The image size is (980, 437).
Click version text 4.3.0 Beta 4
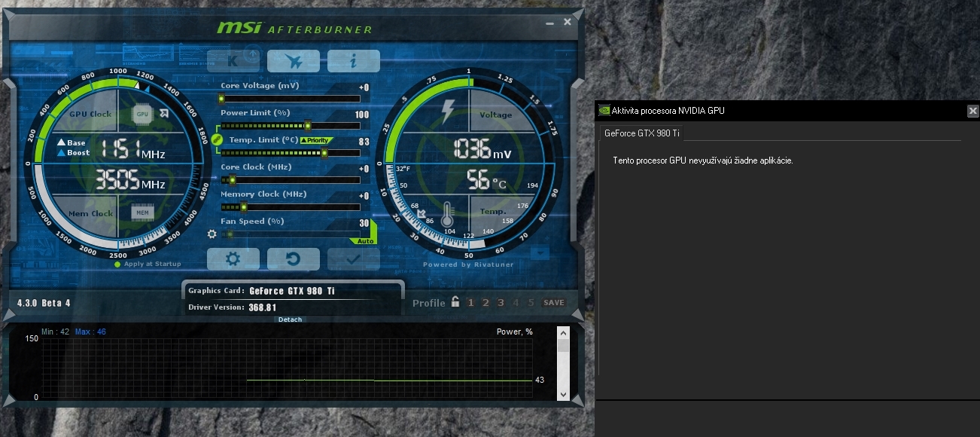point(44,304)
